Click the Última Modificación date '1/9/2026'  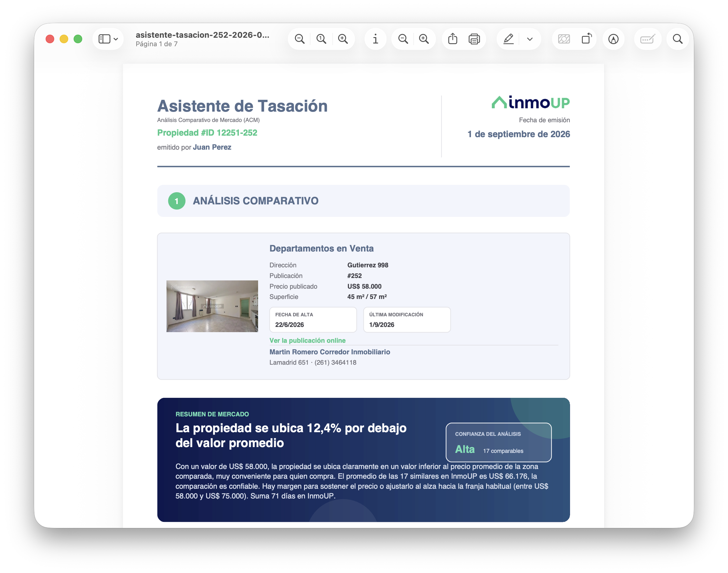coord(382,325)
